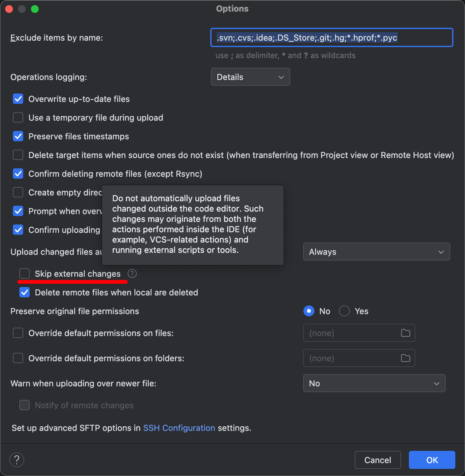Click the Exclude items by name field
Image resolution: width=465 pixels, height=476 pixels.
[331, 38]
